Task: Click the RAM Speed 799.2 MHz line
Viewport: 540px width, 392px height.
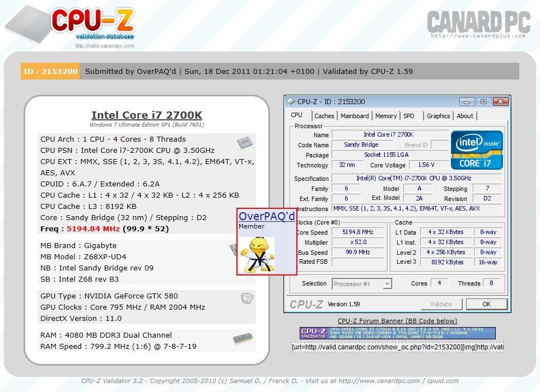Action: pos(118,346)
